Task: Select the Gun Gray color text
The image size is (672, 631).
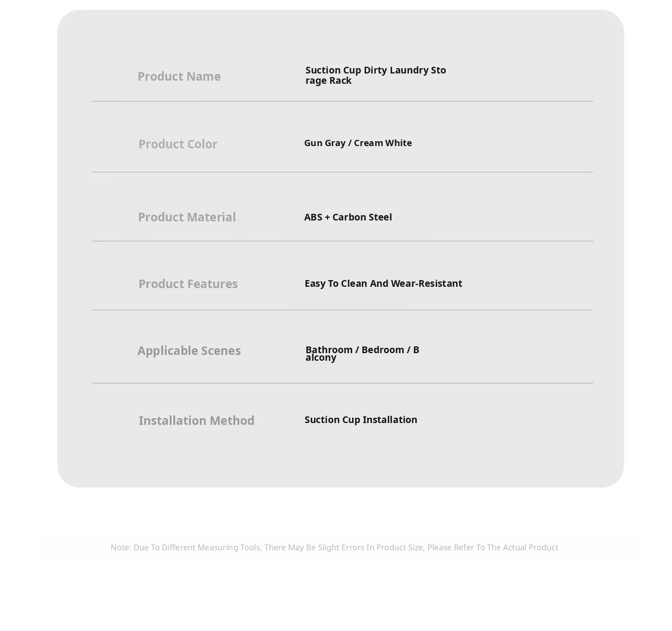Action: pos(324,143)
